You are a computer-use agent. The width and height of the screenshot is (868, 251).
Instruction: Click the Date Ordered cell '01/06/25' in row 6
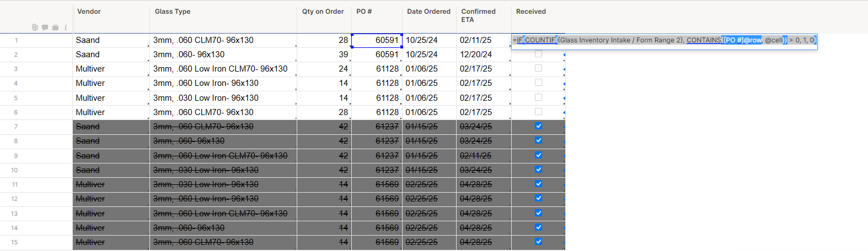tap(430, 112)
